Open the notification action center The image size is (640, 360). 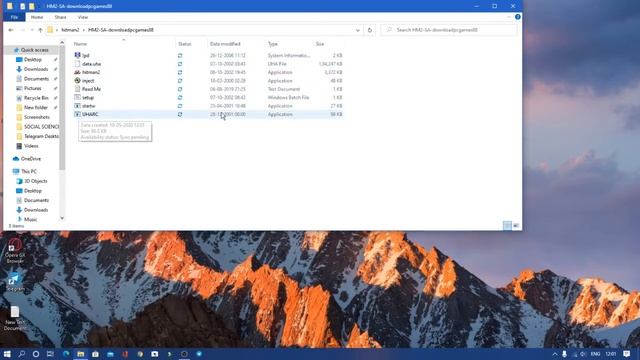(627, 354)
